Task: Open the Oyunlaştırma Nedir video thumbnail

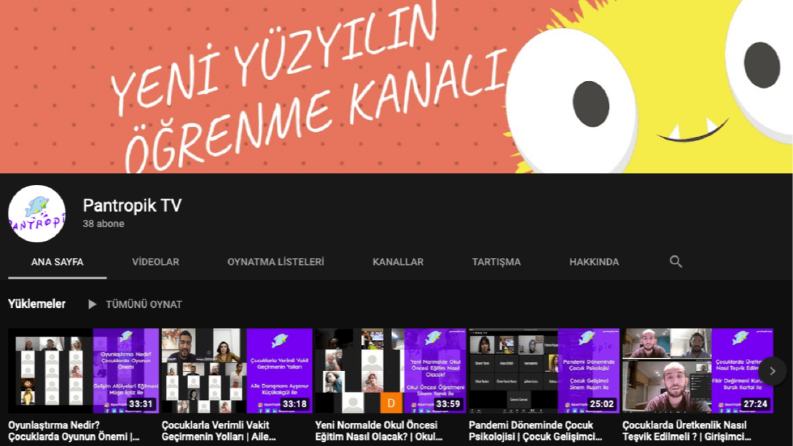Action: (x=83, y=371)
